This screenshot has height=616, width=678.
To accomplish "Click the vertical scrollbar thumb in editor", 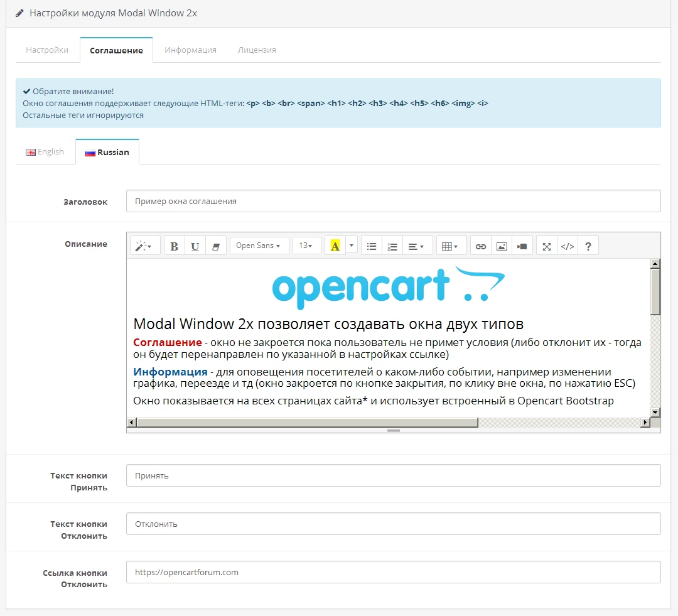I will 655,291.
